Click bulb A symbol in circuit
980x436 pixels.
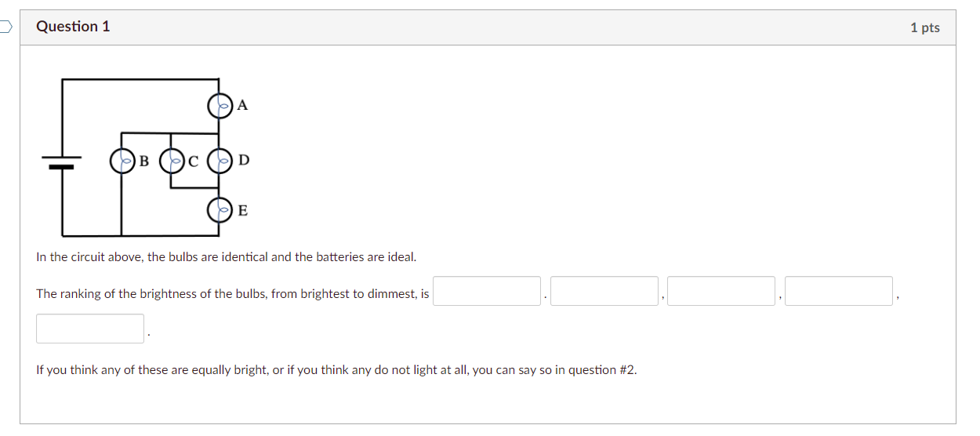pyautogui.click(x=221, y=105)
